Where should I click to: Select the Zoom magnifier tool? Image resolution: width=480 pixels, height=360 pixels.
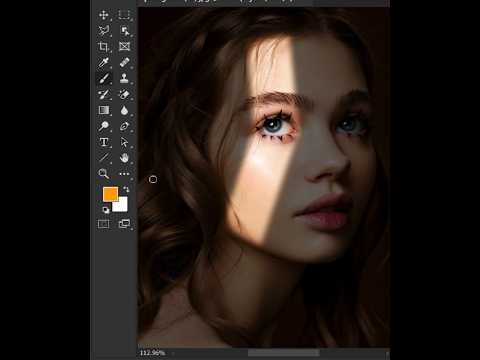pos(103,173)
